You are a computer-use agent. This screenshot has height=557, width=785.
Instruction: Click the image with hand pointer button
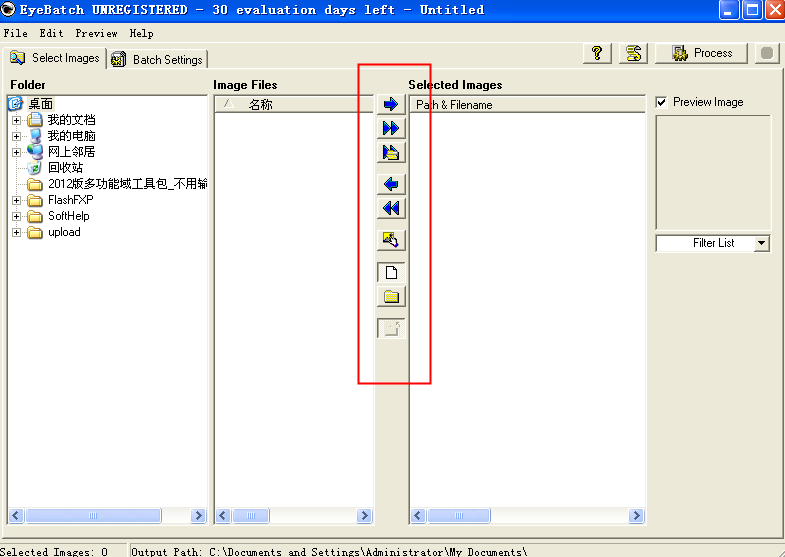pos(391,240)
